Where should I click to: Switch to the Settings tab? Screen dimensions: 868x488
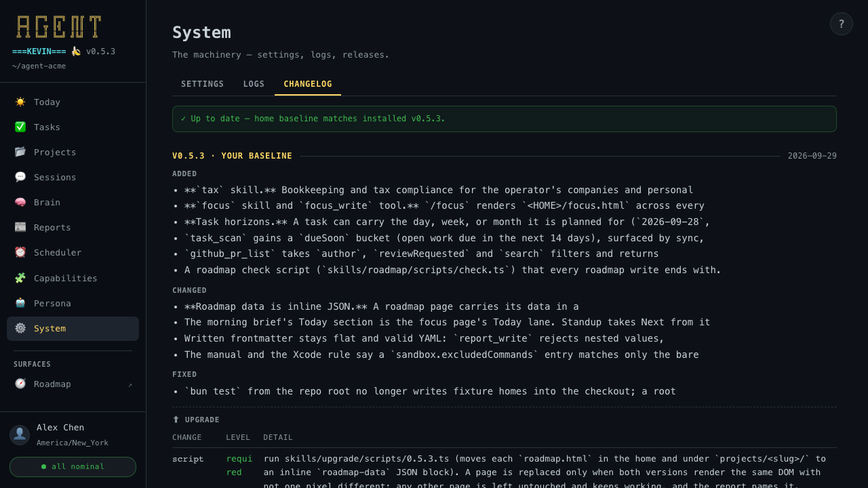[202, 84]
